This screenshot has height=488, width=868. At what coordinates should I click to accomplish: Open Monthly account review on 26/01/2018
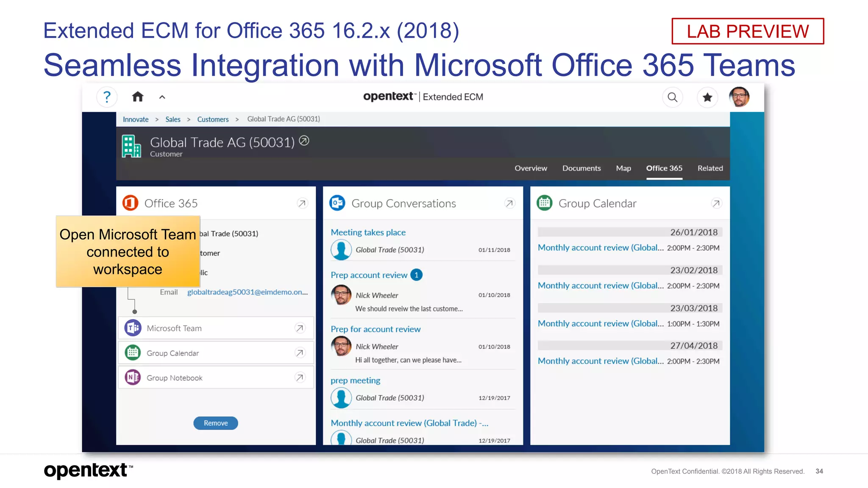coord(601,248)
